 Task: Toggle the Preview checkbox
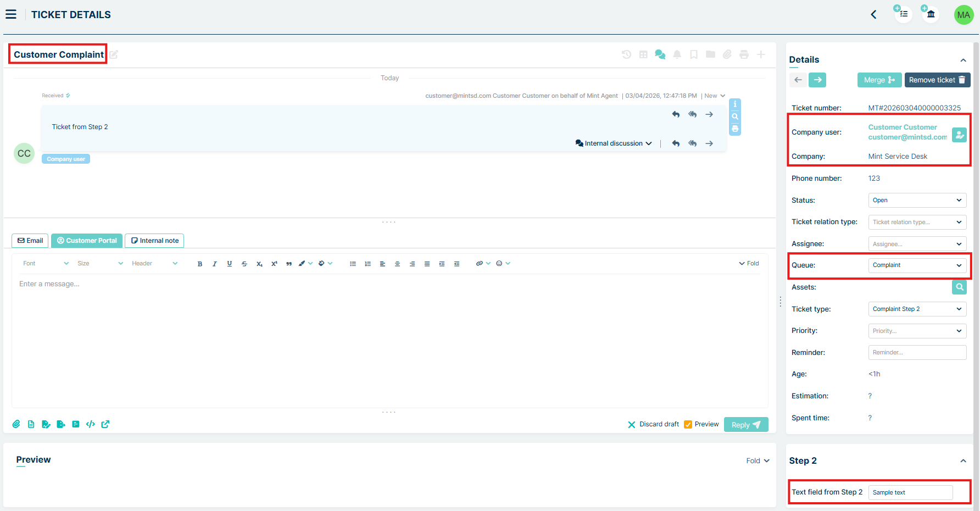click(688, 424)
